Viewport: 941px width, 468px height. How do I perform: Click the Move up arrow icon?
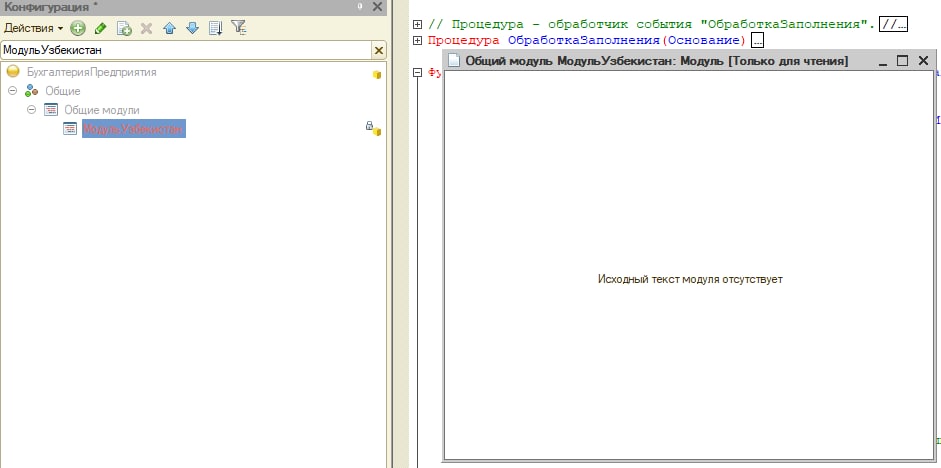(x=169, y=28)
